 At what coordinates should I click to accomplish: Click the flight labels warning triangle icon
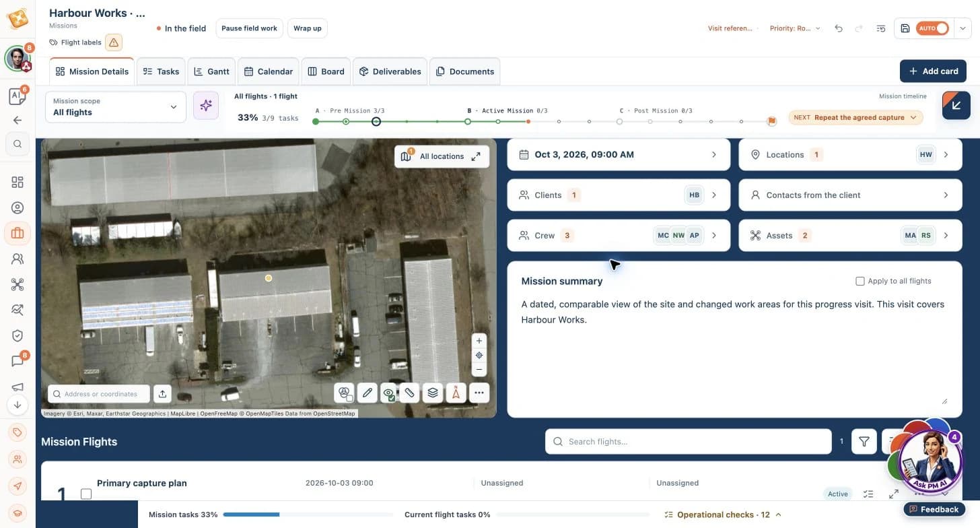click(x=114, y=42)
